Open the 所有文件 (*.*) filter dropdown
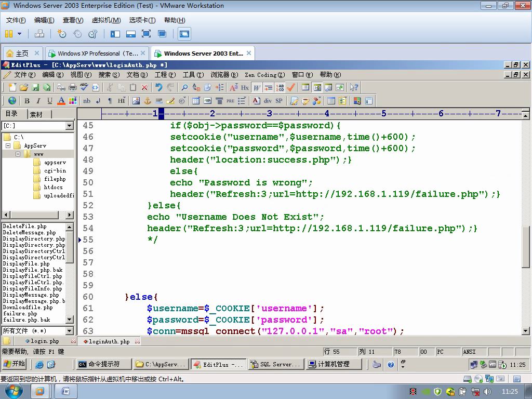 tap(69, 330)
